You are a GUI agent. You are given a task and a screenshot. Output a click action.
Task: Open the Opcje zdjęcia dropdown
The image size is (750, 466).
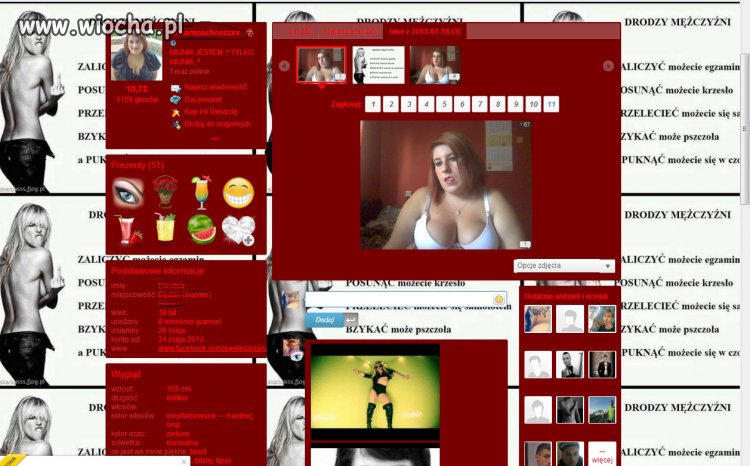click(x=564, y=266)
